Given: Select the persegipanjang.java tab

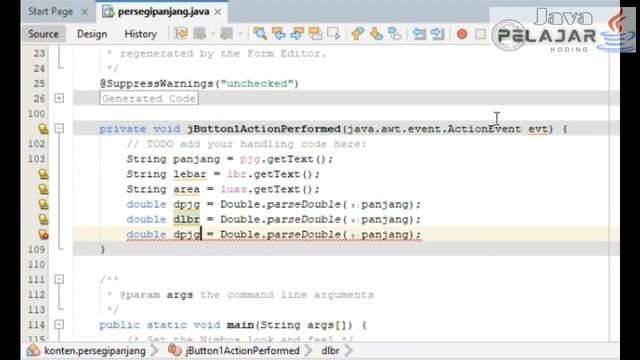Looking at the screenshot, I should point(163,11).
